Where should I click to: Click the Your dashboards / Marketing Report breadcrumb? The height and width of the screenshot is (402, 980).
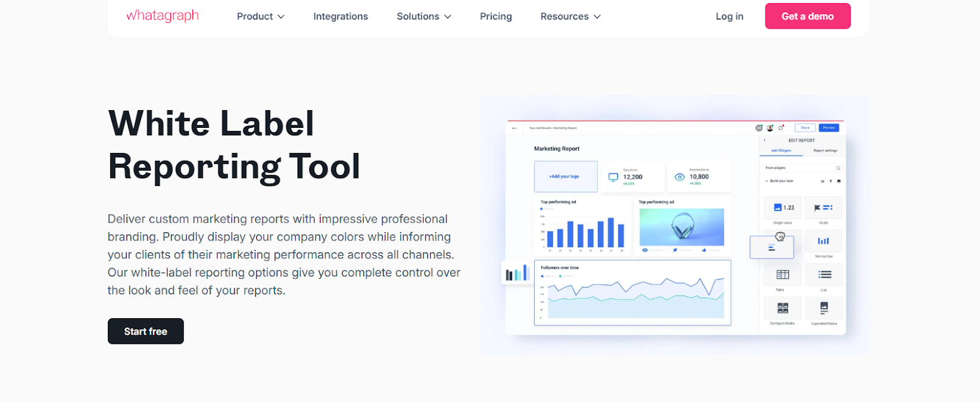(552, 128)
